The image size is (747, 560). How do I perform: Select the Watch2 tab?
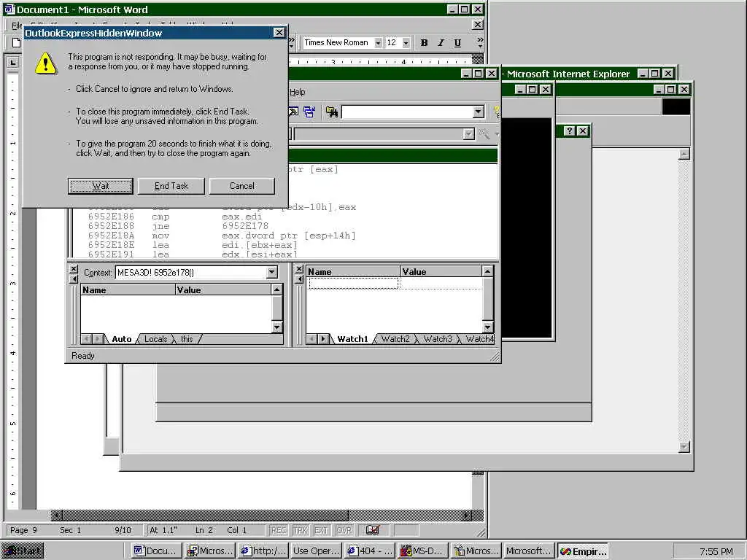(395, 339)
